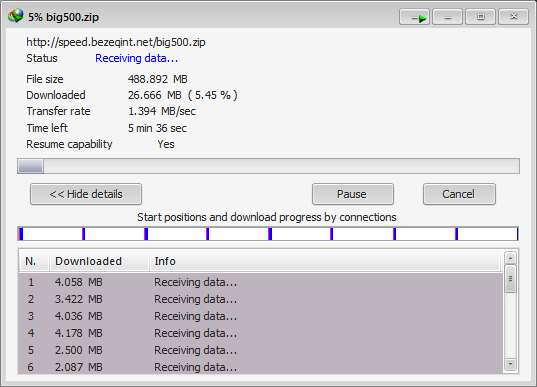Click the Internet Download Manager globe icon

[x=15, y=16]
